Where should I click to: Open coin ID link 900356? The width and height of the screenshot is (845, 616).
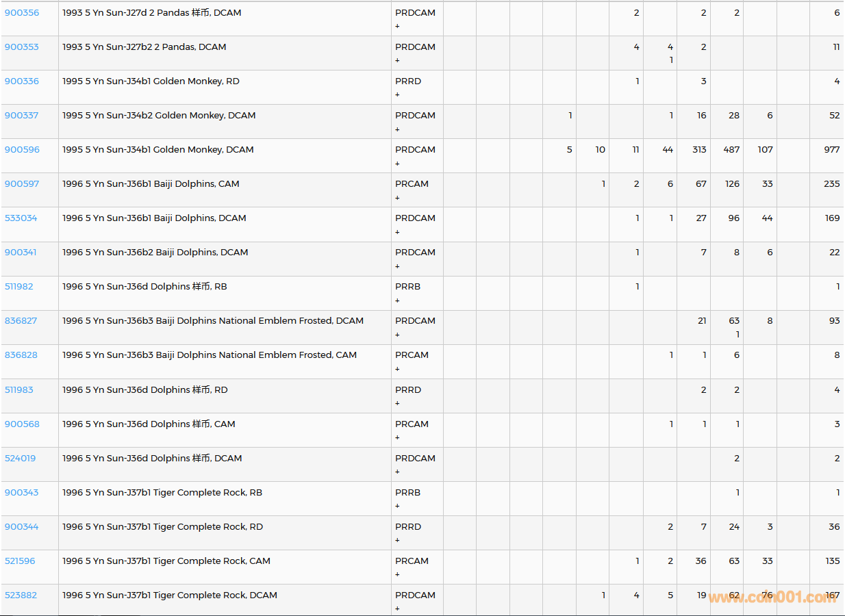(22, 13)
